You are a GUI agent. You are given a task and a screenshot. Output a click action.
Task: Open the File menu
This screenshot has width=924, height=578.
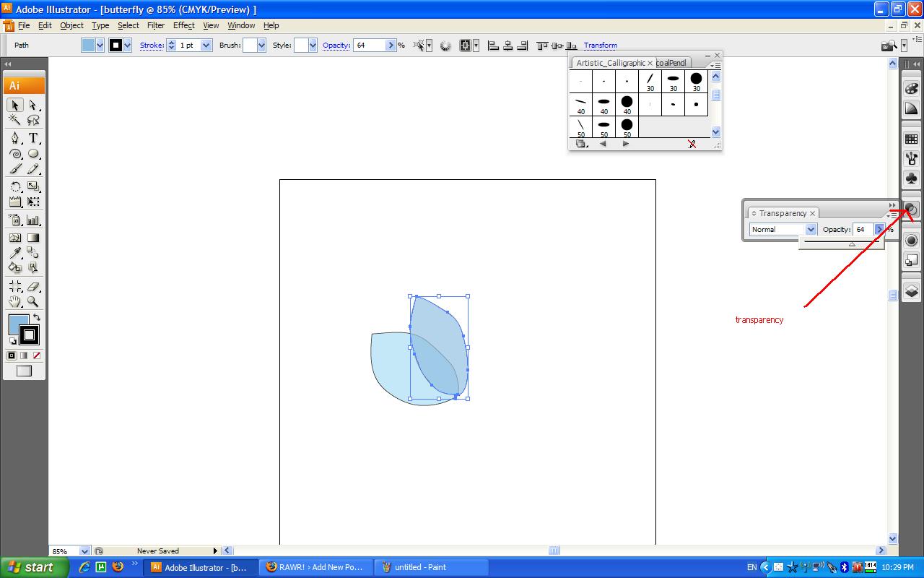(24, 25)
